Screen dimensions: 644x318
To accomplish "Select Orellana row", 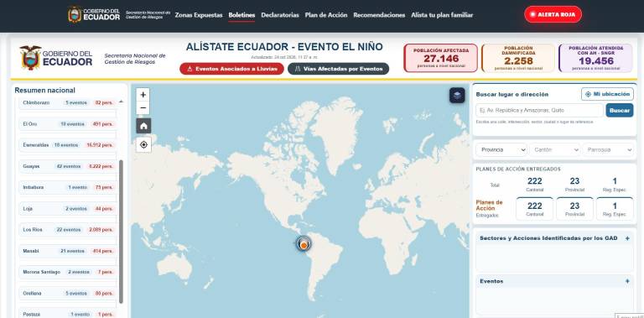I will tap(68, 294).
